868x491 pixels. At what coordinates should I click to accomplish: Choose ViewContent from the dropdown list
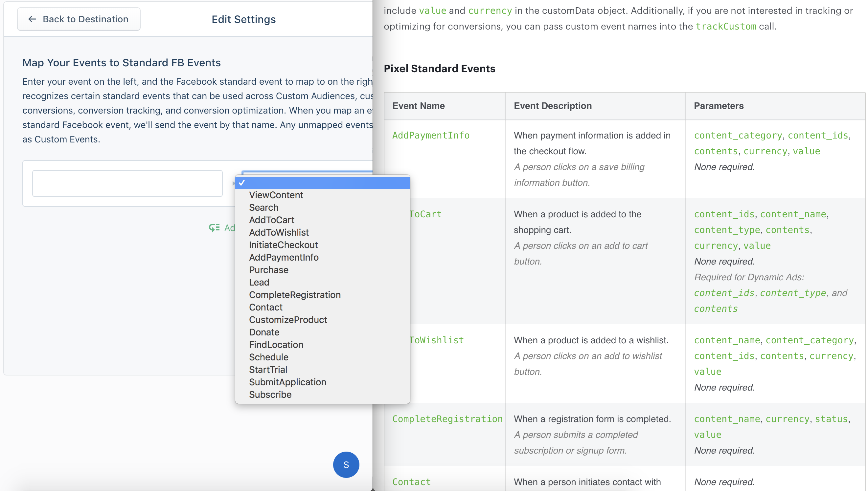[276, 195]
